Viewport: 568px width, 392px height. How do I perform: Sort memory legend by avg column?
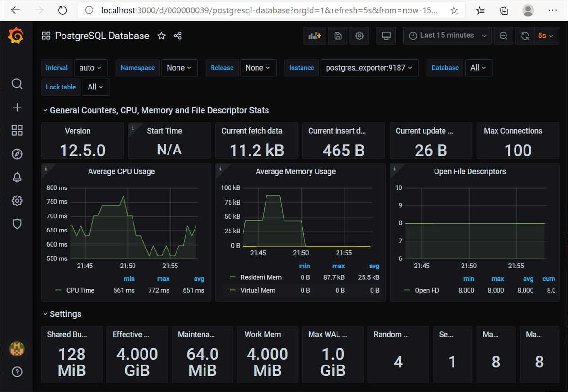point(374,266)
